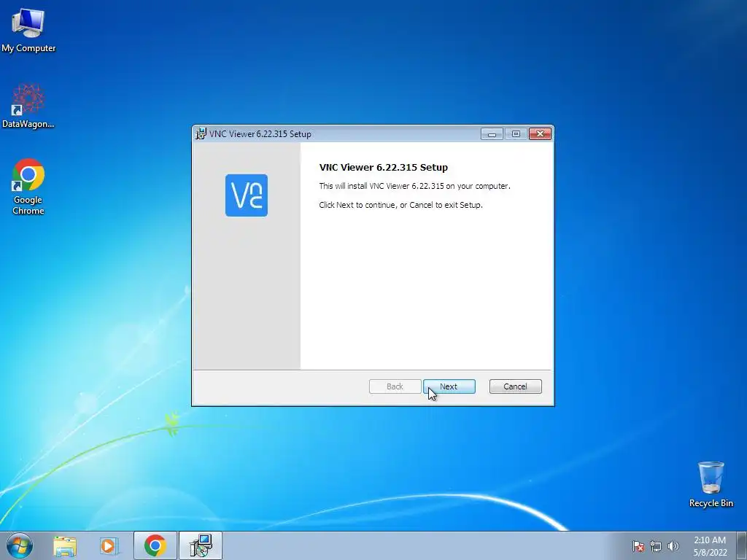Open Windows Explorer from the taskbar

click(x=65, y=545)
